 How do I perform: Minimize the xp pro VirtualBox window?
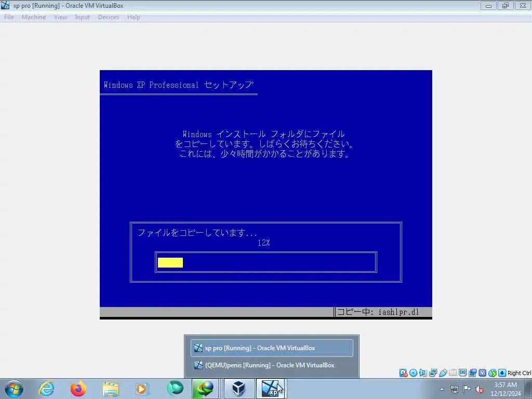click(488, 5)
